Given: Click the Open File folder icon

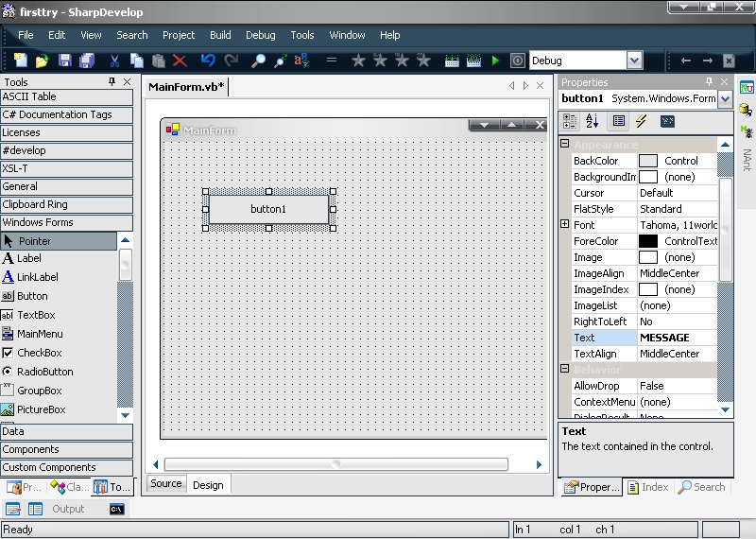Looking at the screenshot, I should pyautogui.click(x=42, y=61).
